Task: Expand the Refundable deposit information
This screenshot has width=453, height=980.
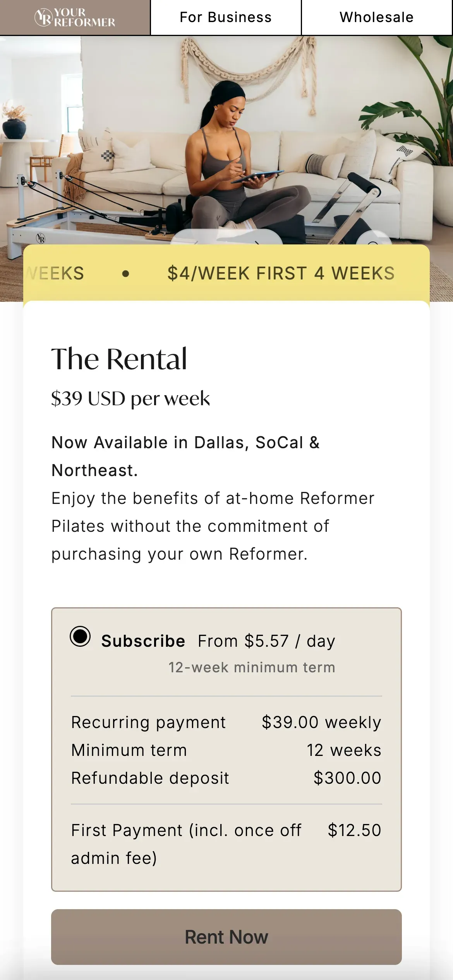Action: click(151, 777)
